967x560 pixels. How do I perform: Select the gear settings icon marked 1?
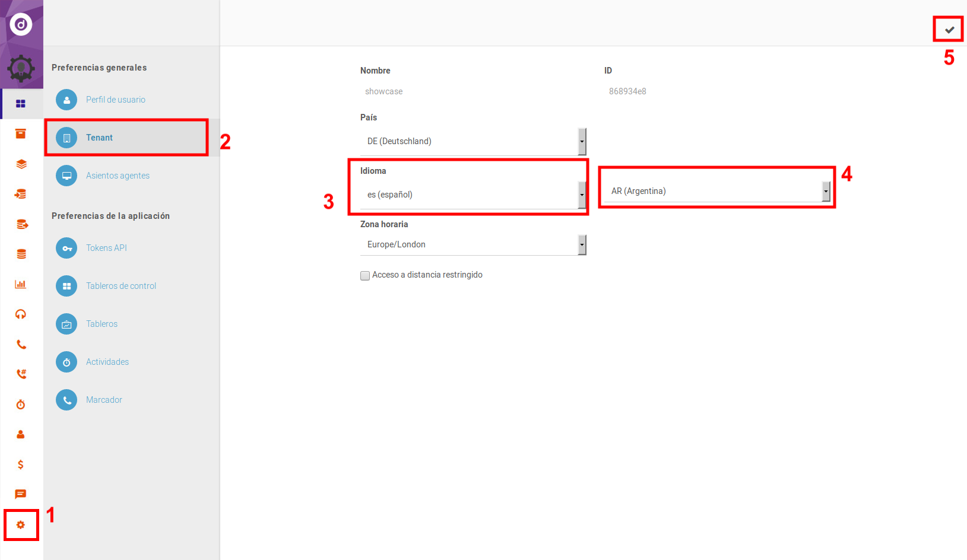click(21, 524)
